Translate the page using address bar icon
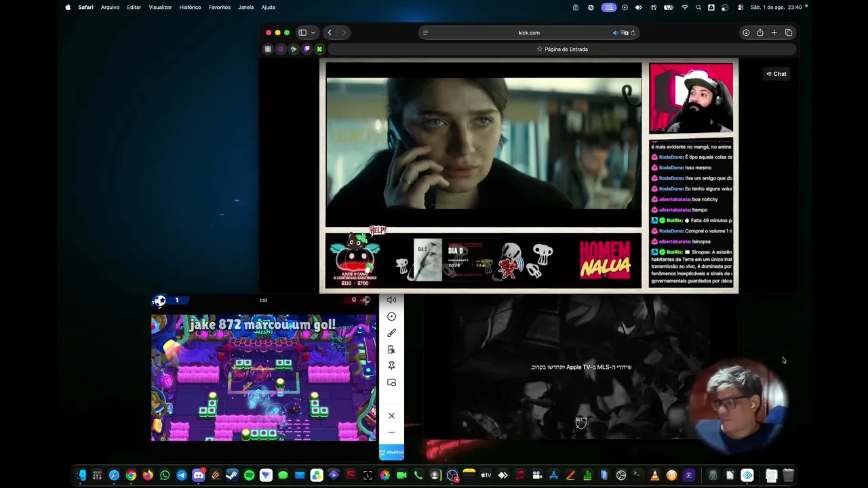Image resolution: width=868 pixels, height=488 pixels. [624, 33]
